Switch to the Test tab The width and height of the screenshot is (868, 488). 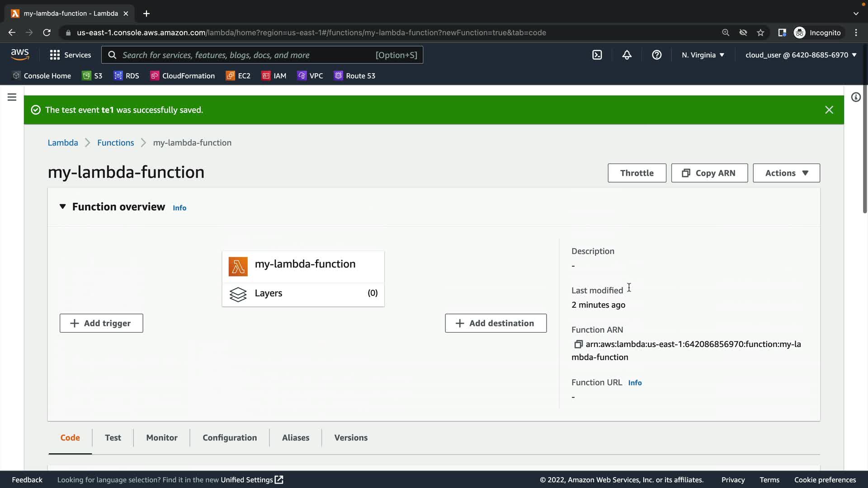113,438
